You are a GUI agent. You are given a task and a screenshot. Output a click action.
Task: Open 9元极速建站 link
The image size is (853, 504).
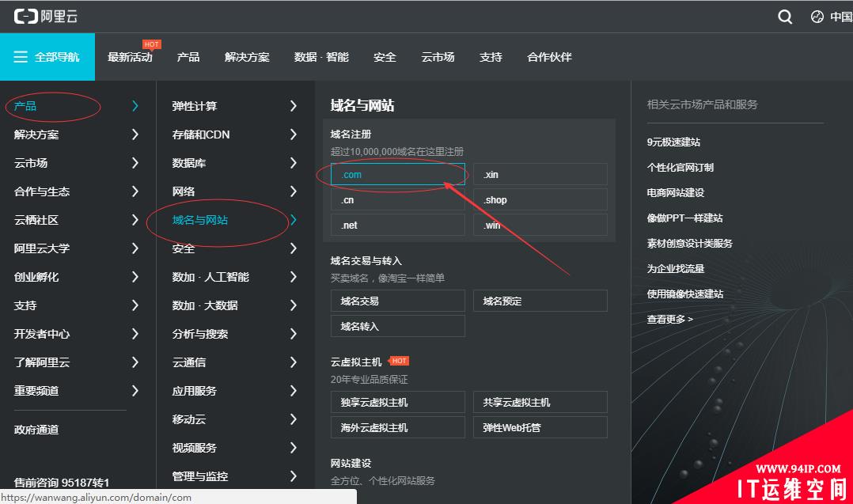coord(673,142)
